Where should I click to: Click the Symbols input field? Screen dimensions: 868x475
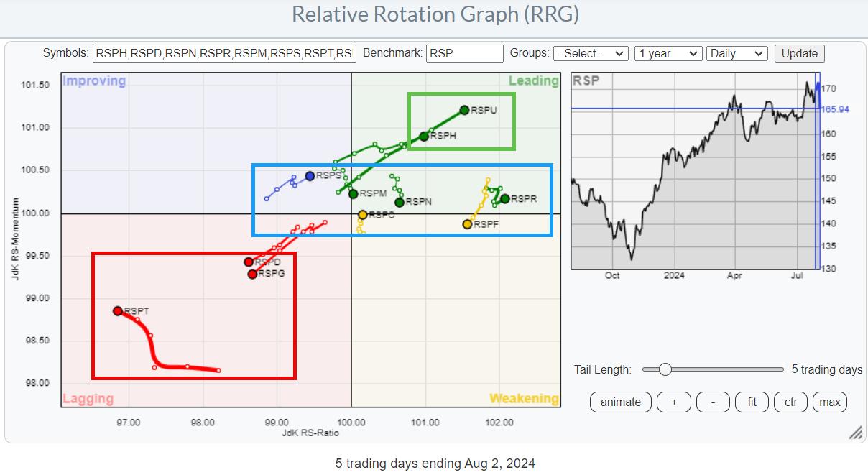(x=224, y=53)
